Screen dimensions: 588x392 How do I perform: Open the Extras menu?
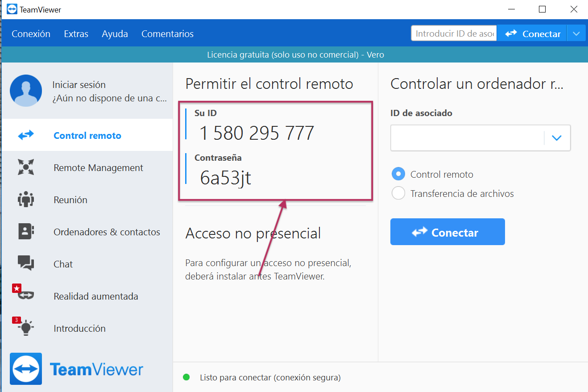[75, 33]
